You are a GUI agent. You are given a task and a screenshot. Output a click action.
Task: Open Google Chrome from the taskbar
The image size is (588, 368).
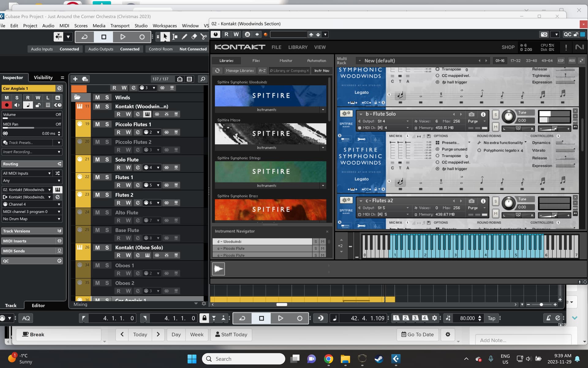(328, 358)
